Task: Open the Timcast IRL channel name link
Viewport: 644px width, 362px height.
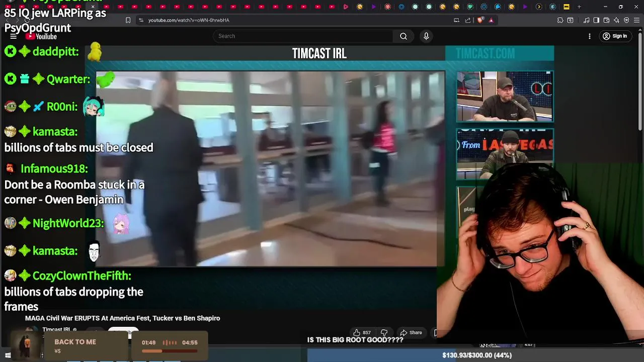Action: pos(56,330)
